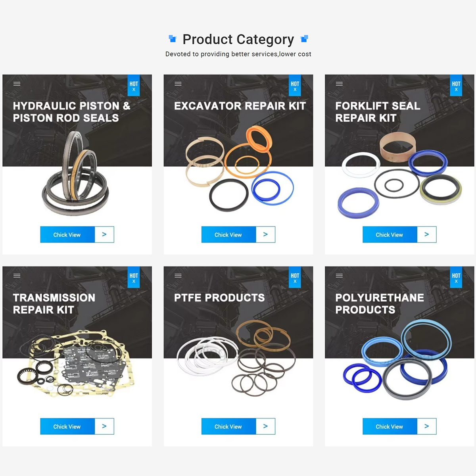Open hamburger menu on Polyurethane Products card
This screenshot has height=476, width=476.
click(x=339, y=276)
